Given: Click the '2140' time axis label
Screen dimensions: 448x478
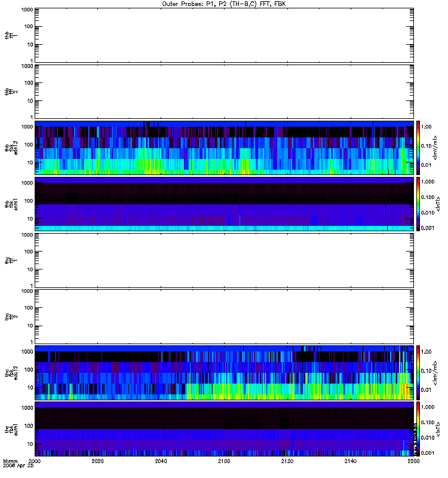Looking at the screenshot, I should [351, 461].
